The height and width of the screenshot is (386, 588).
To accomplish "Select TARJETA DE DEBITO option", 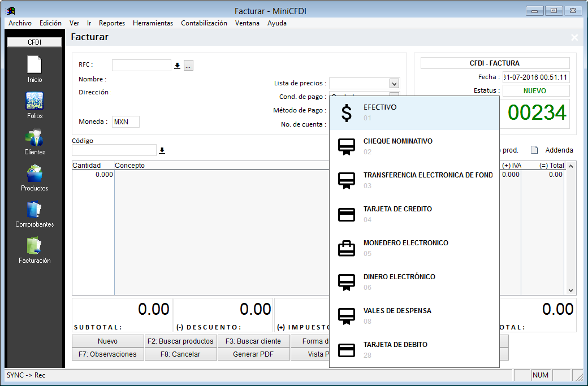I will pos(414,350).
